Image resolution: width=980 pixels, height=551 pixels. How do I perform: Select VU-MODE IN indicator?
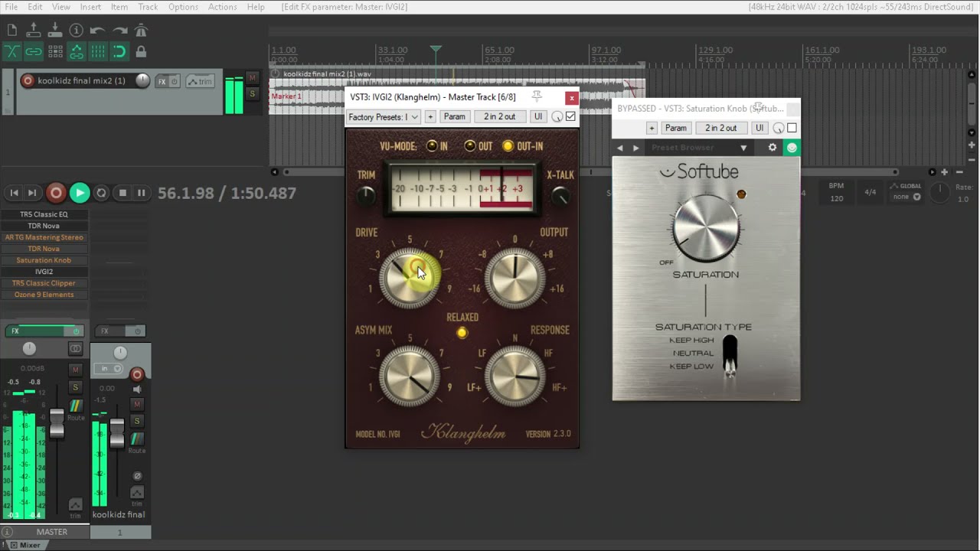point(433,146)
